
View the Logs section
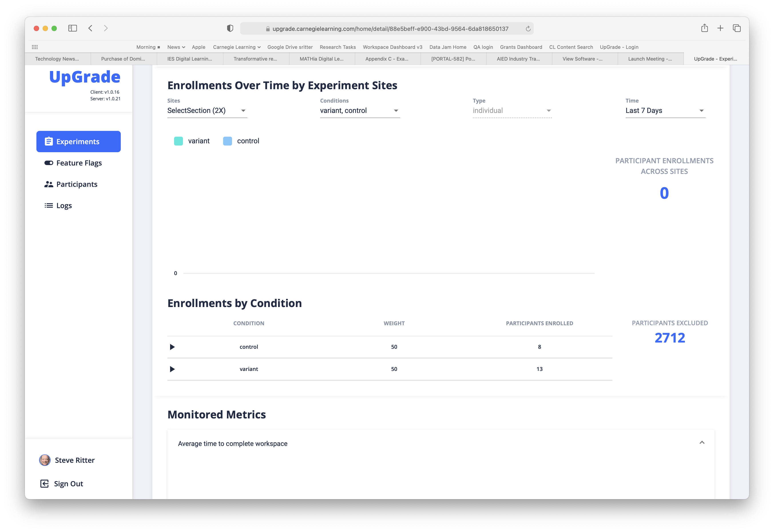pyautogui.click(x=64, y=205)
